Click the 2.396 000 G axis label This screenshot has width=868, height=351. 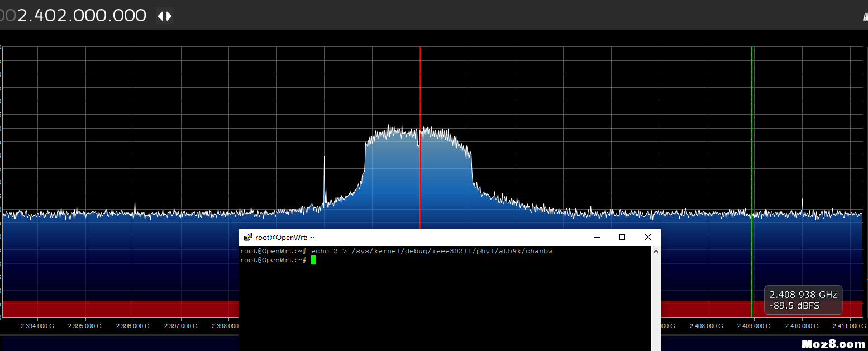click(x=133, y=326)
